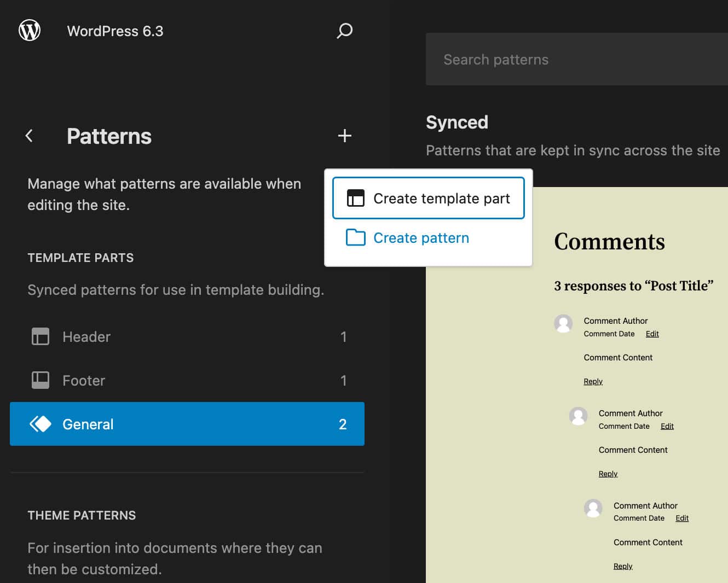Viewport: 728px width, 583px height.
Task: Click into the Search patterns field
Action: click(x=575, y=59)
